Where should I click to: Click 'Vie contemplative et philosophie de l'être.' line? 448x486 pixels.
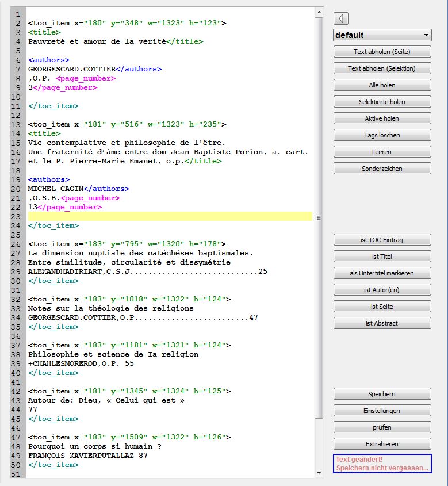(x=127, y=143)
